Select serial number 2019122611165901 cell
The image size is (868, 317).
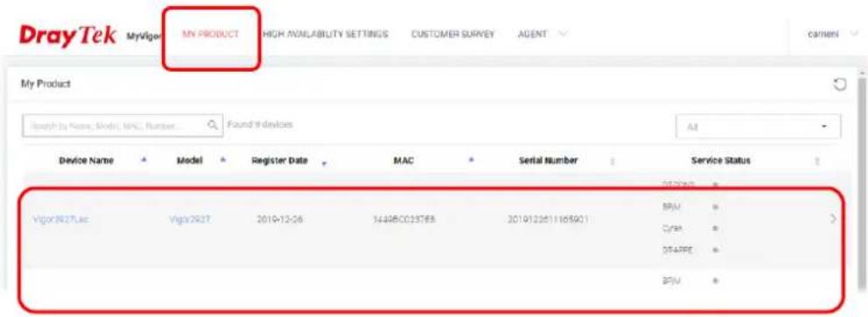[x=548, y=220]
